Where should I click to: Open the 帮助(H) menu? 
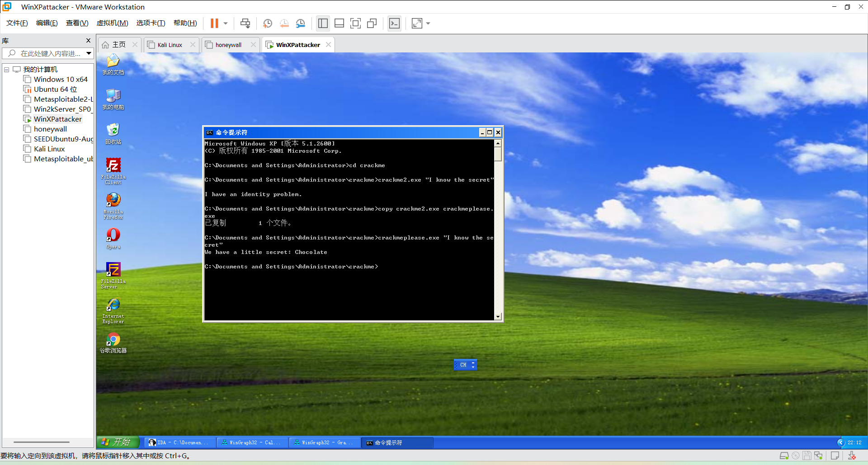coord(185,23)
